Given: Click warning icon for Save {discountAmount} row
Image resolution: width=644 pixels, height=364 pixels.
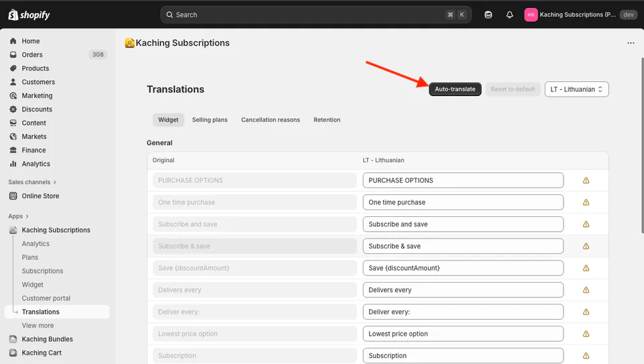Looking at the screenshot, I should pyautogui.click(x=586, y=268).
